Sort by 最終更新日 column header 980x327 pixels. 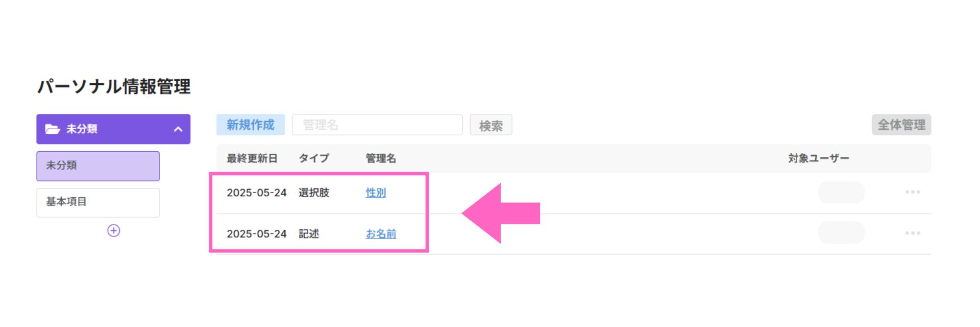(x=252, y=158)
